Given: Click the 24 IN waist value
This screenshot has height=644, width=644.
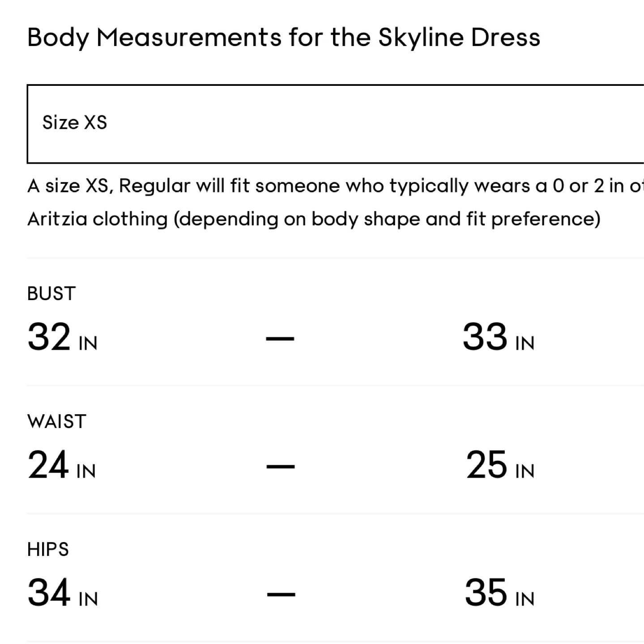Looking at the screenshot, I should coord(62,466).
